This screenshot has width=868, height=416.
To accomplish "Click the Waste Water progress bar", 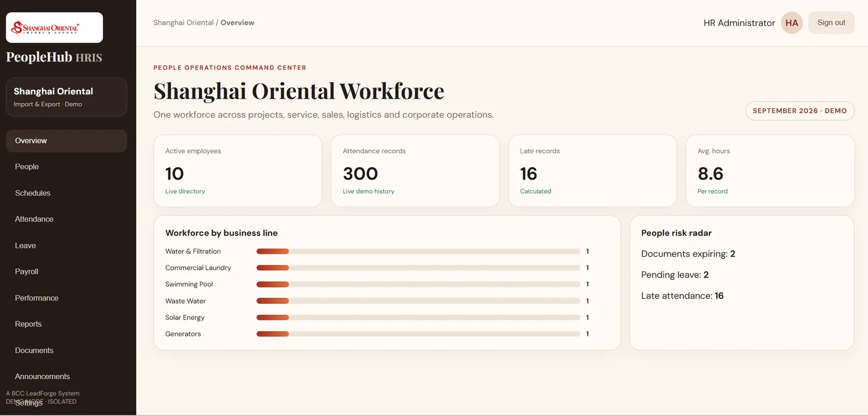I will click(418, 301).
